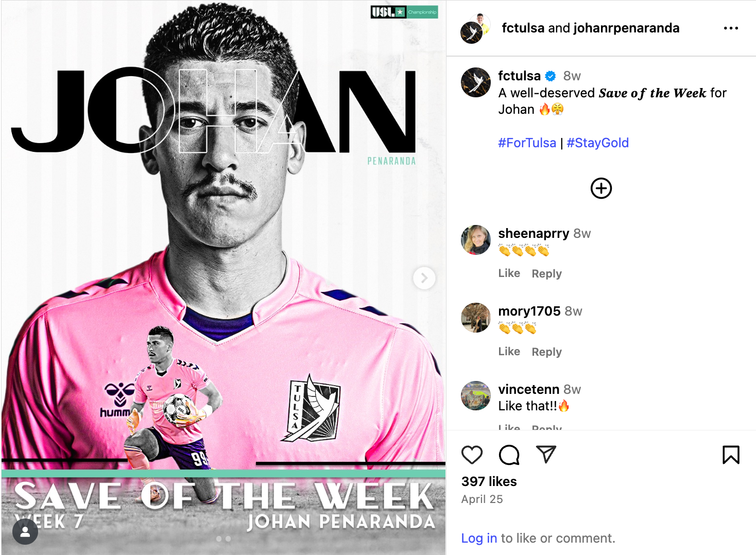The image size is (756, 555).
Task: View the 397 likes list
Action: pos(489,481)
